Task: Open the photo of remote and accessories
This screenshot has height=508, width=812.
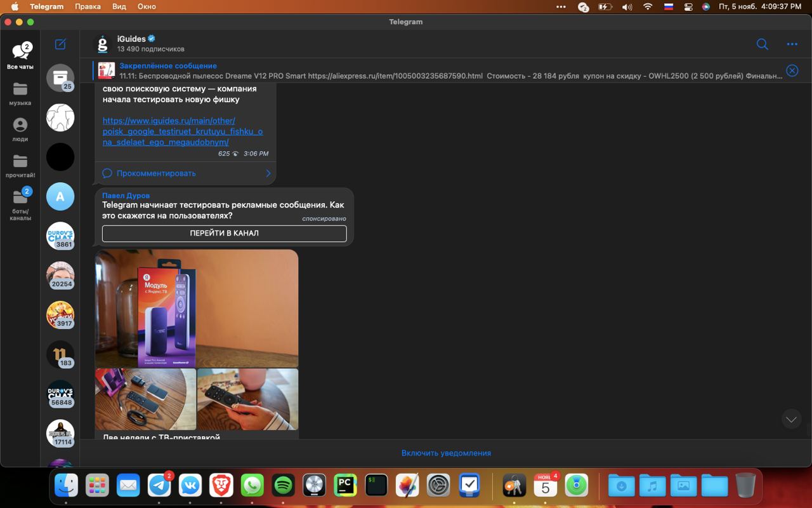Action: pyautogui.click(x=145, y=399)
